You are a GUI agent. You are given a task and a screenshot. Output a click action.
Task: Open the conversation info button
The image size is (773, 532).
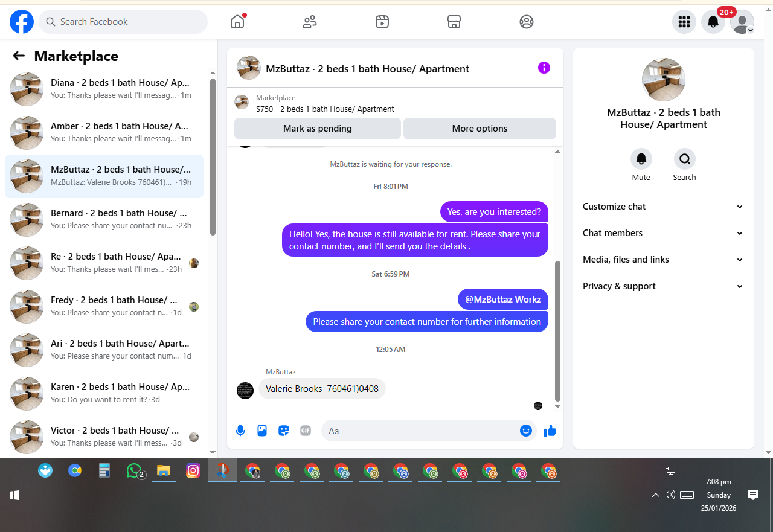[x=544, y=68]
